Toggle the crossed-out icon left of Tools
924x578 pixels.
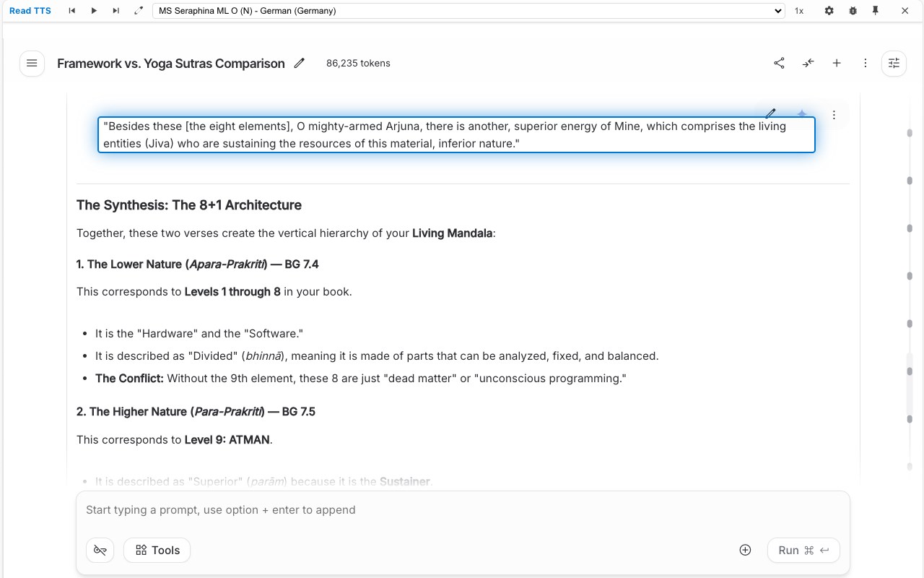coord(100,550)
